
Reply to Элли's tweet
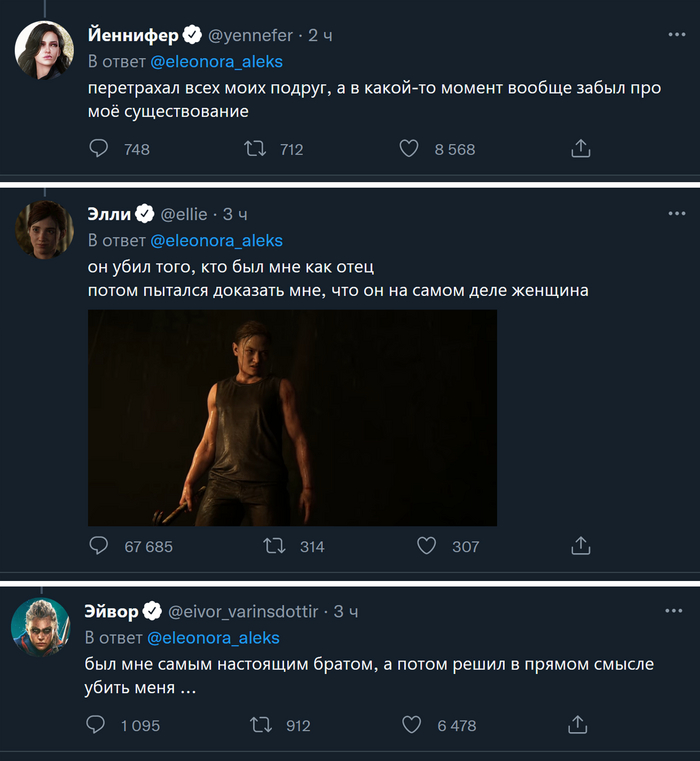coord(99,546)
